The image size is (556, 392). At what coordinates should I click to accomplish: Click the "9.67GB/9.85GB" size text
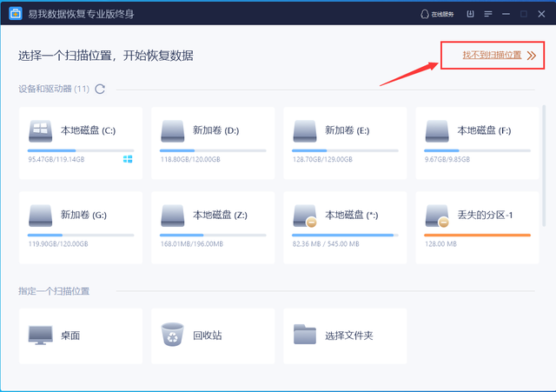pos(447,159)
